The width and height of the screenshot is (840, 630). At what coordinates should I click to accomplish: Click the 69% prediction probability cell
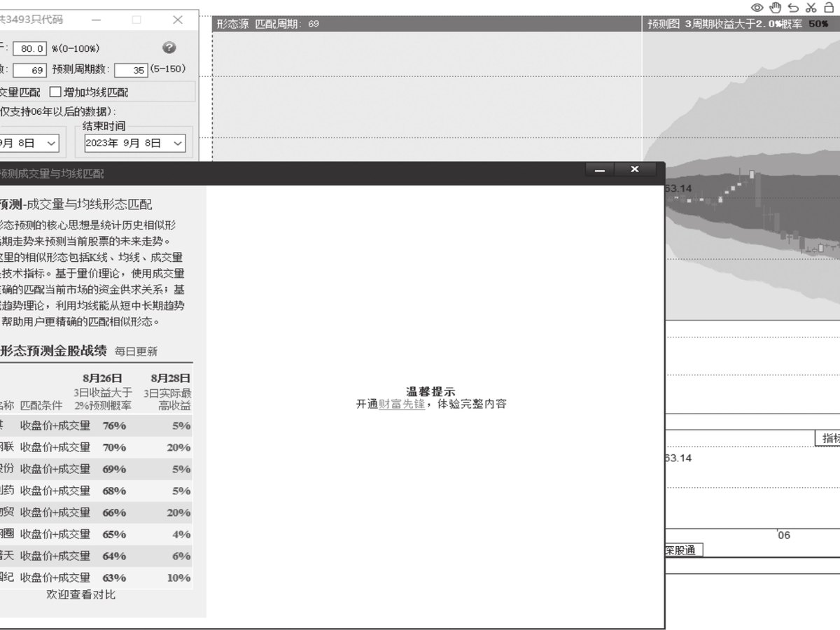tap(114, 469)
